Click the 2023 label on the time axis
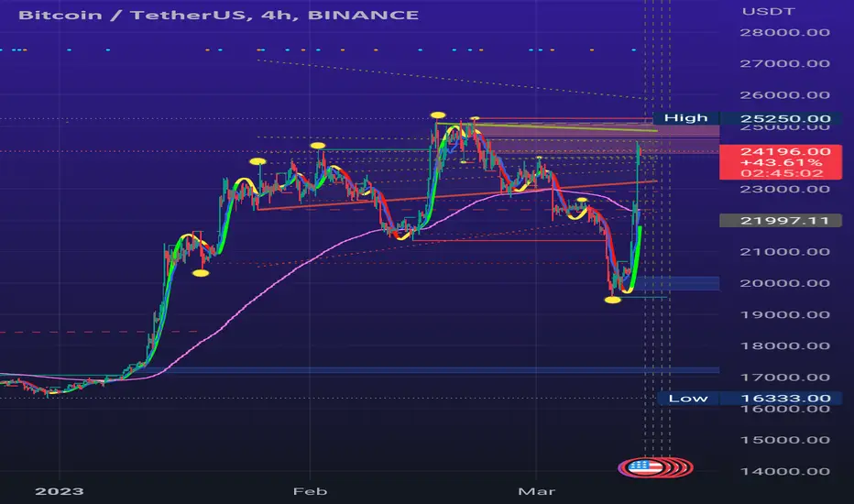The height and width of the screenshot is (504, 854). pyautogui.click(x=60, y=491)
